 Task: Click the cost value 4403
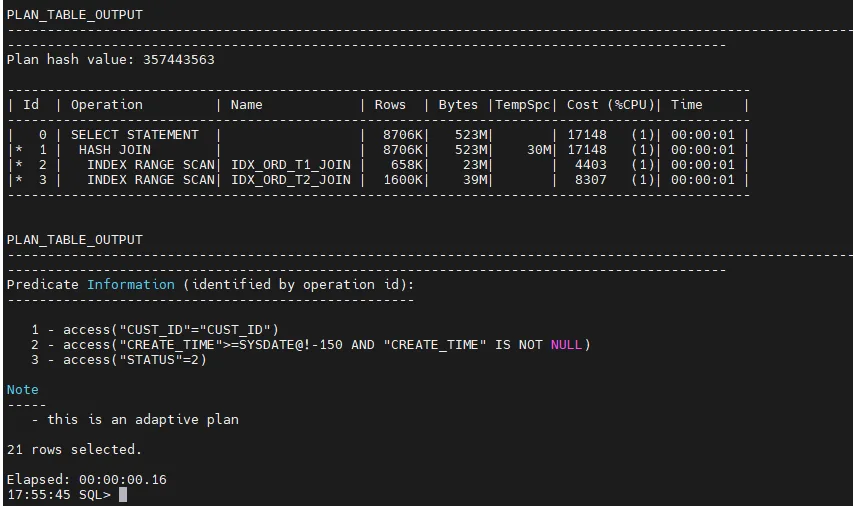590,164
